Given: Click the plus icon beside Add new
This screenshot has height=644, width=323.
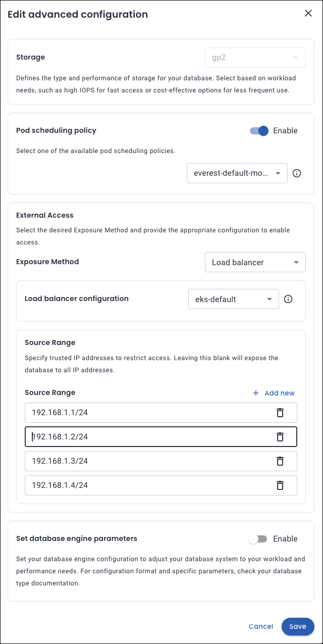Looking at the screenshot, I should coord(256,393).
